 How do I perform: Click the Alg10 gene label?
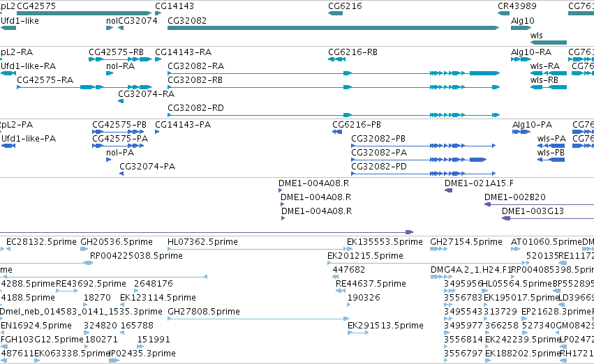click(x=522, y=20)
